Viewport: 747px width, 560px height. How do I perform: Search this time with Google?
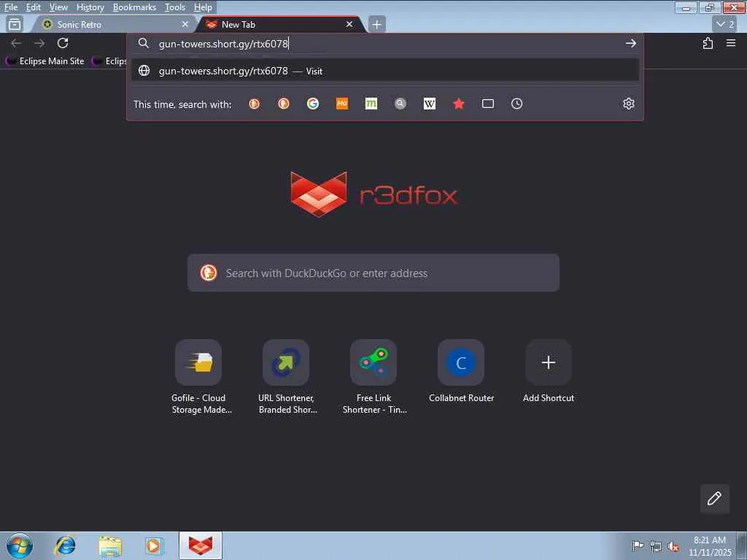(312, 104)
